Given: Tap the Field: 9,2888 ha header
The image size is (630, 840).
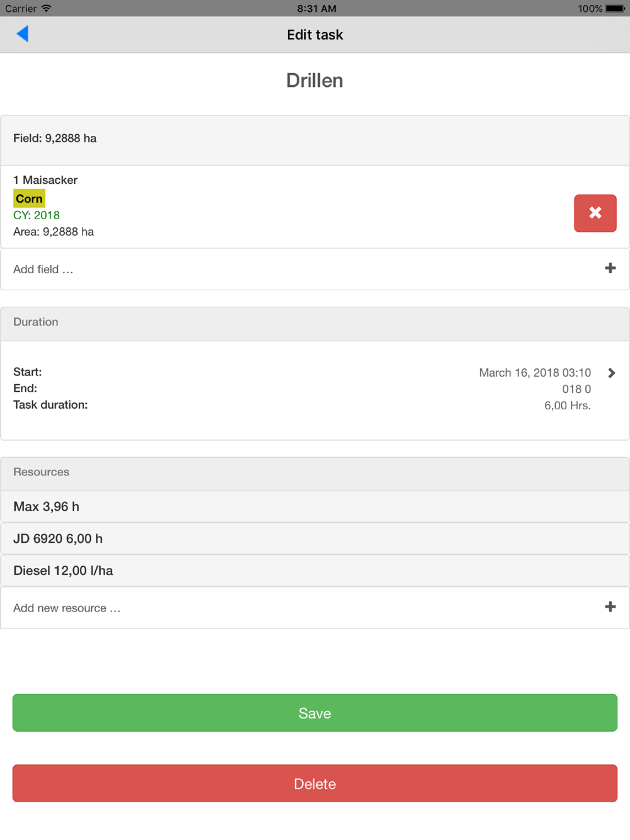Looking at the screenshot, I should tap(55, 139).
